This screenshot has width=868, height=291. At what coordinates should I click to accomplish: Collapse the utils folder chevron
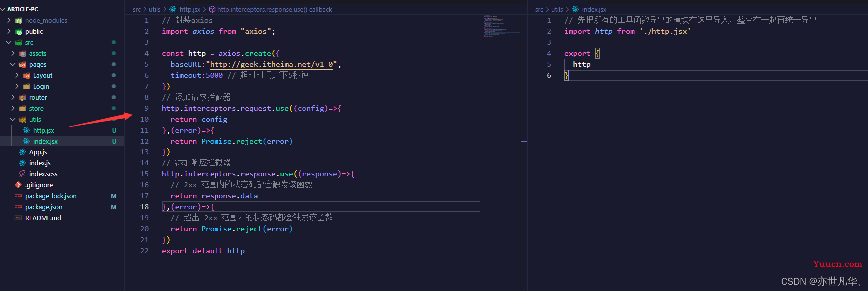click(13, 119)
